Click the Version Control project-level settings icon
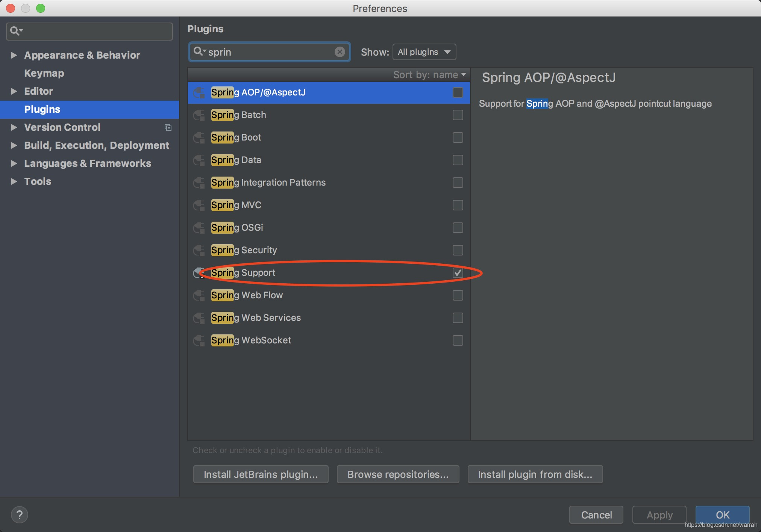 [168, 127]
